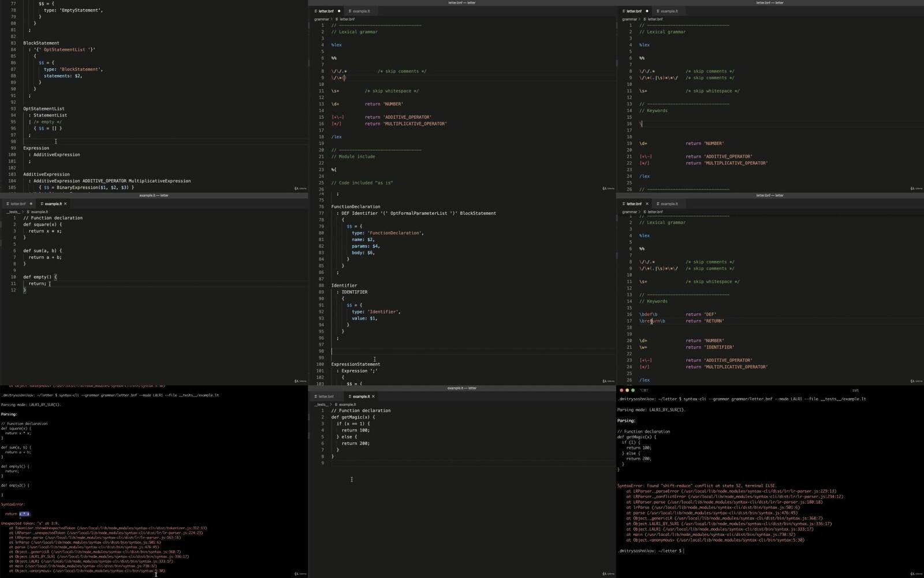Select the letter.bnf tab in the panel with the empty Keywords section
This screenshot has width=924, height=578.
(634, 11)
